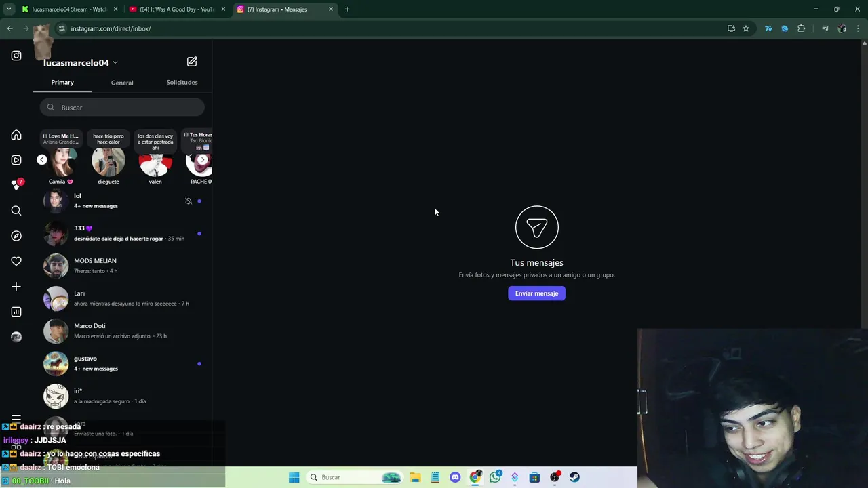Viewport: 868px width, 488px height.
Task: Open conversation with 333
Action: [x=122, y=233]
